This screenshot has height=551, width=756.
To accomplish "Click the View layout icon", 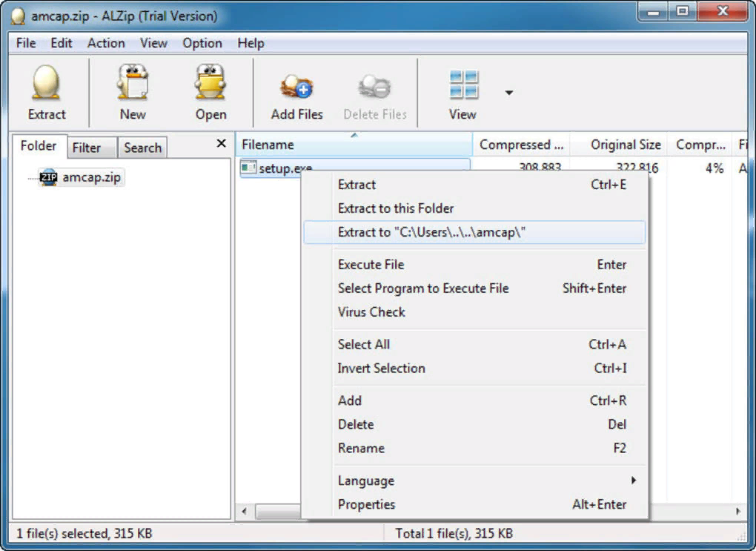I will (x=464, y=85).
